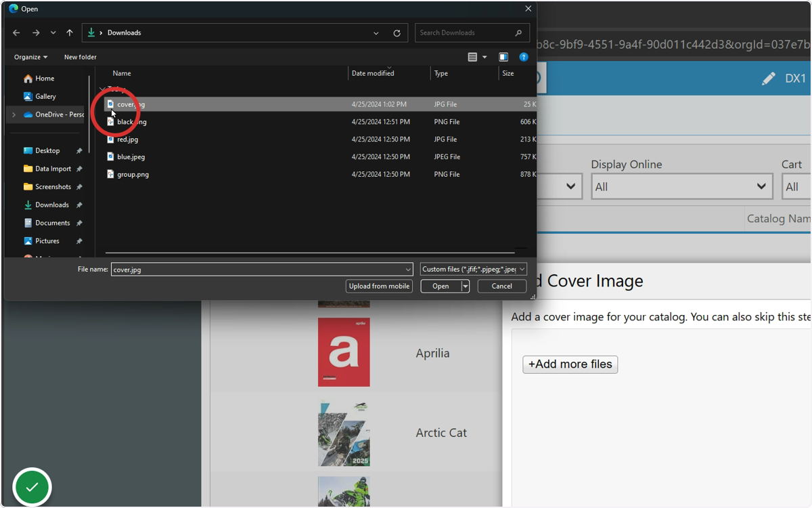Select Arctic Cat catalog thumbnail

click(344, 433)
